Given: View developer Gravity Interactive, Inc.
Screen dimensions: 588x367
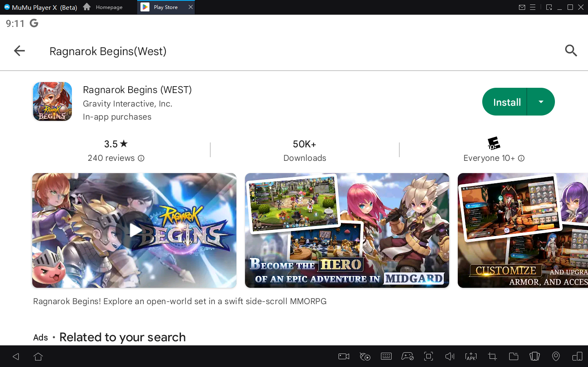Looking at the screenshot, I should click(127, 104).
